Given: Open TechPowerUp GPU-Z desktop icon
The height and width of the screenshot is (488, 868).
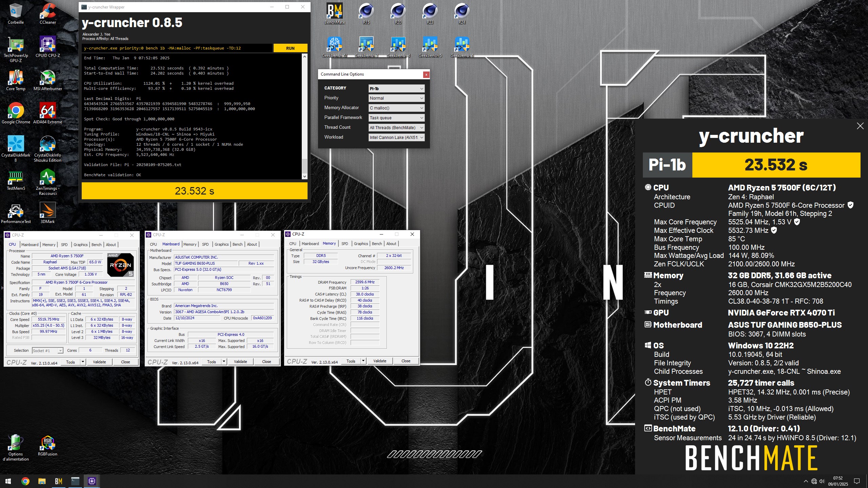Looking at the screenshot, I should 16,49.
